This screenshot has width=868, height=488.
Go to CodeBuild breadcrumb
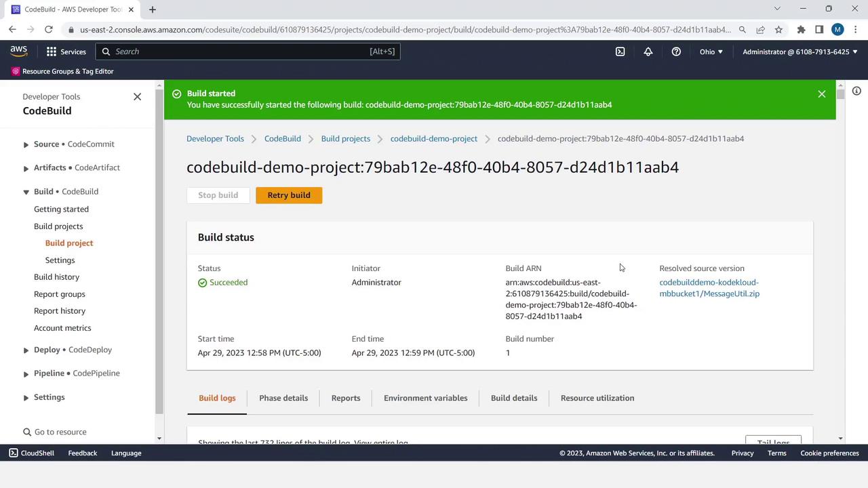click(x=282, y=138)
